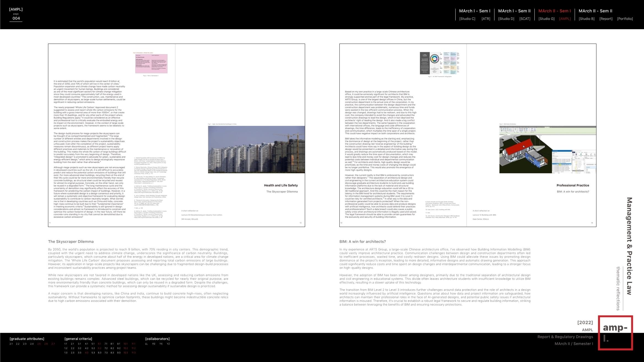Go to [Studio D] page
This screenshot has height=362, width=644.
coord(506,19)
